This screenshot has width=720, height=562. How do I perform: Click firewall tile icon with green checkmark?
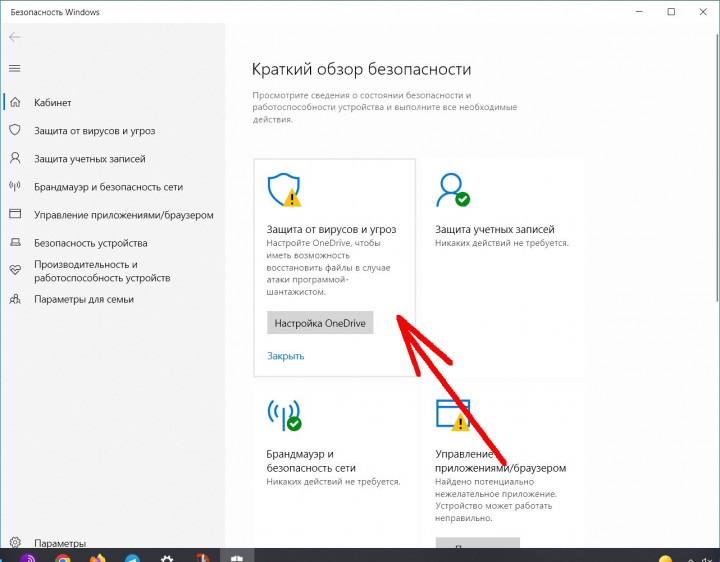(x=284, y=414)
